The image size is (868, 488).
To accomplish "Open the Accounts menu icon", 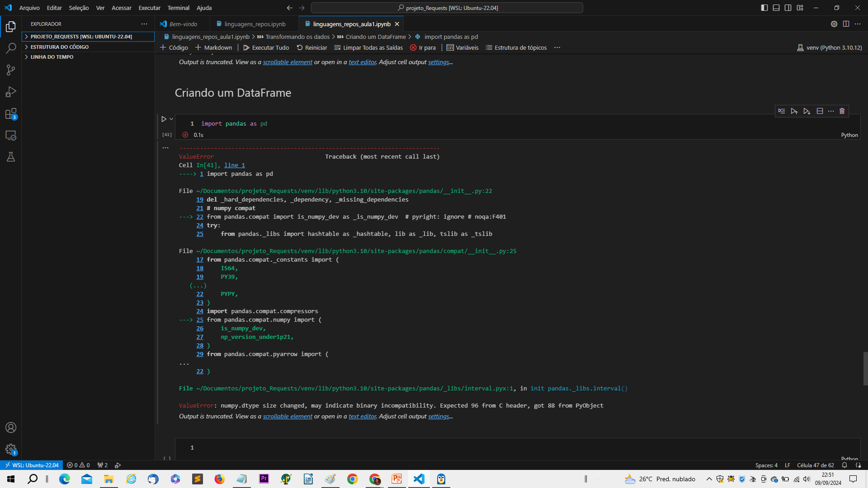I will [11, 427].
